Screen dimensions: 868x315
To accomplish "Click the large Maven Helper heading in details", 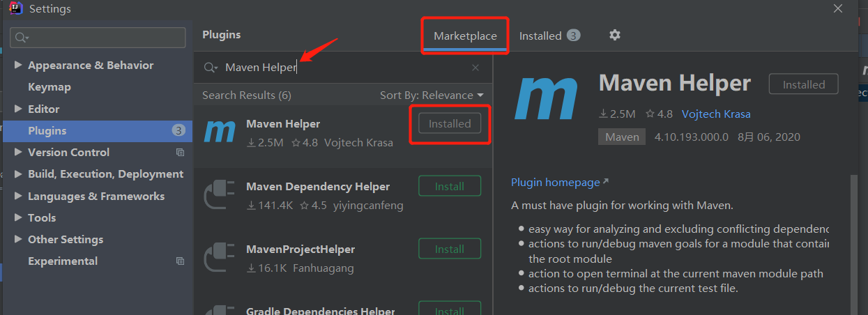I will coord(675,84).
